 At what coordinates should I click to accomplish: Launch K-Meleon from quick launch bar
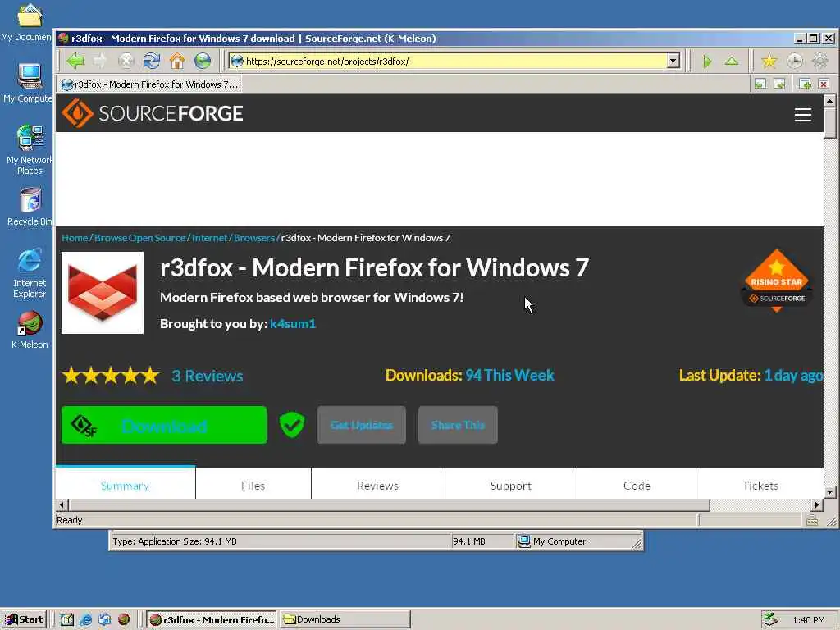pyautogui.click(x=124, y=619)
